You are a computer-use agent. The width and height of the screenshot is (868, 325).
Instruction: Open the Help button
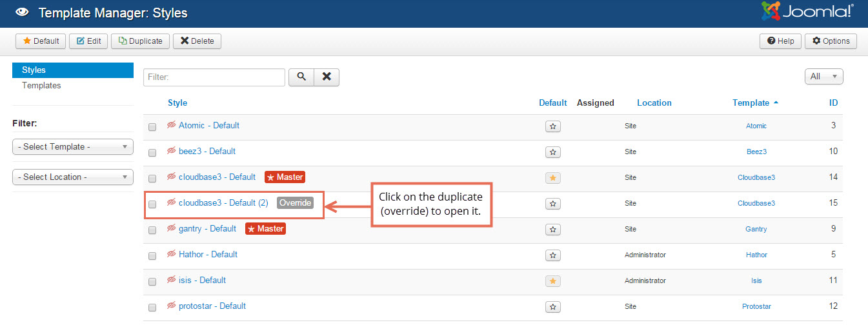781,41
